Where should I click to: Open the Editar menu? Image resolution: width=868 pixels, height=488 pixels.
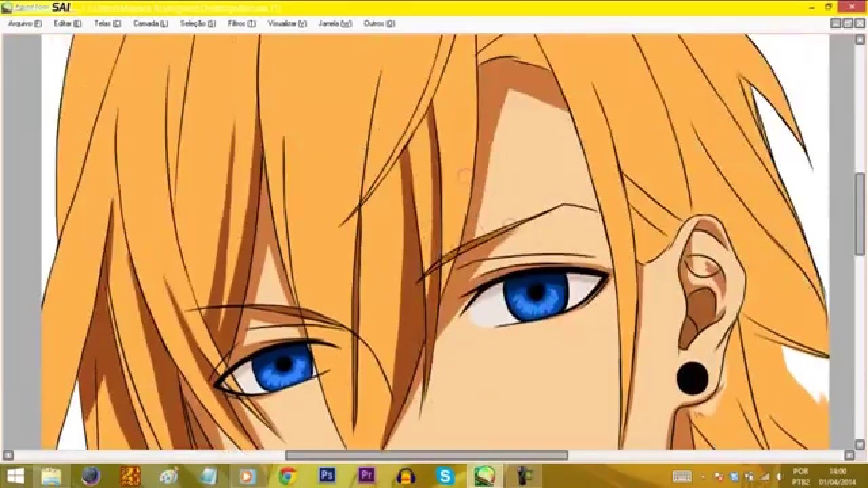pyautogui.click(x=68, y=24)
